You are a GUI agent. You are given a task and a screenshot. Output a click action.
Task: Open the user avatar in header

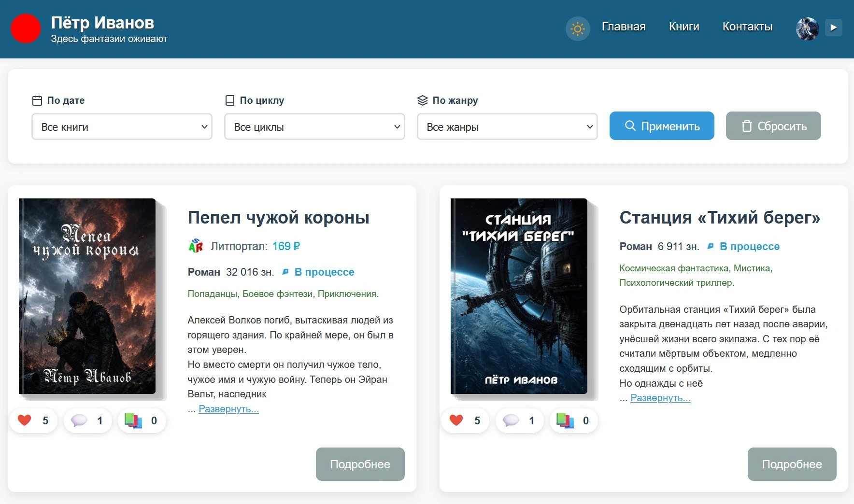808,29
